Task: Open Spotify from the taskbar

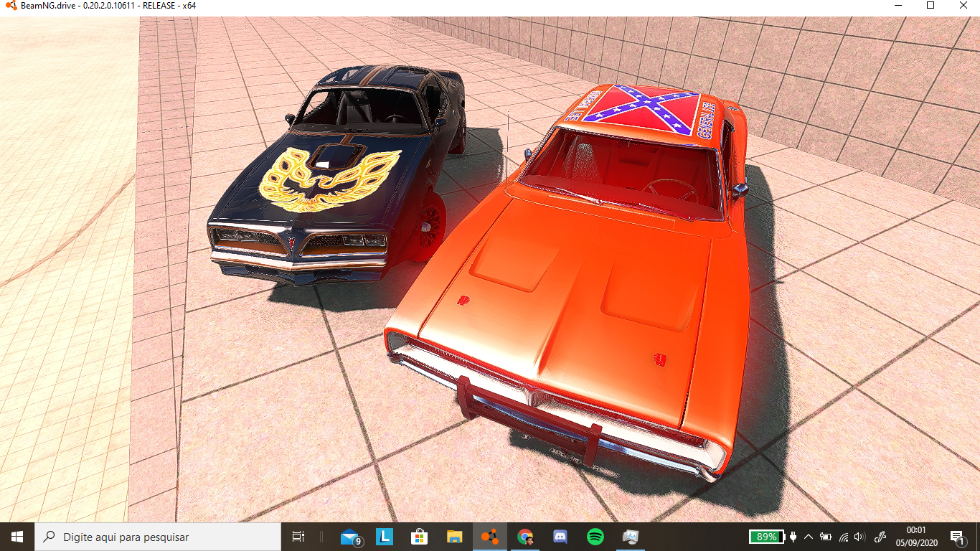Action: tap(595, 536)
